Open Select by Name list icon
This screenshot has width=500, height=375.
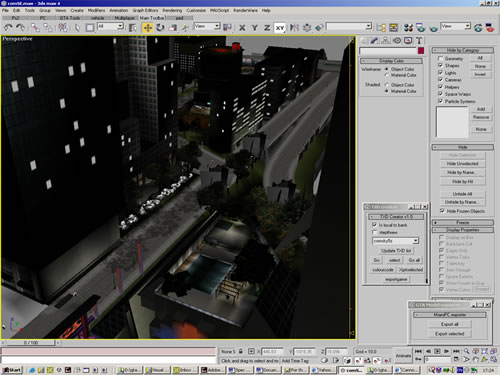132,28
